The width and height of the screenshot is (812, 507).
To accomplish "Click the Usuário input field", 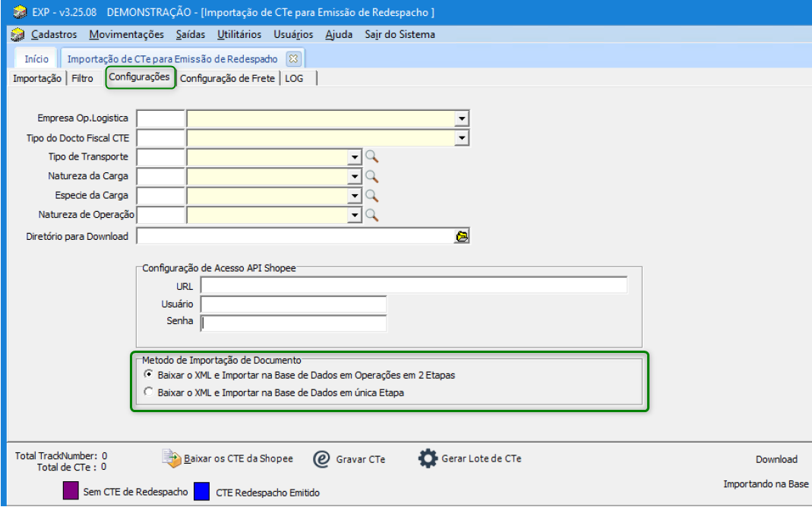I will (x=293, y=304).
